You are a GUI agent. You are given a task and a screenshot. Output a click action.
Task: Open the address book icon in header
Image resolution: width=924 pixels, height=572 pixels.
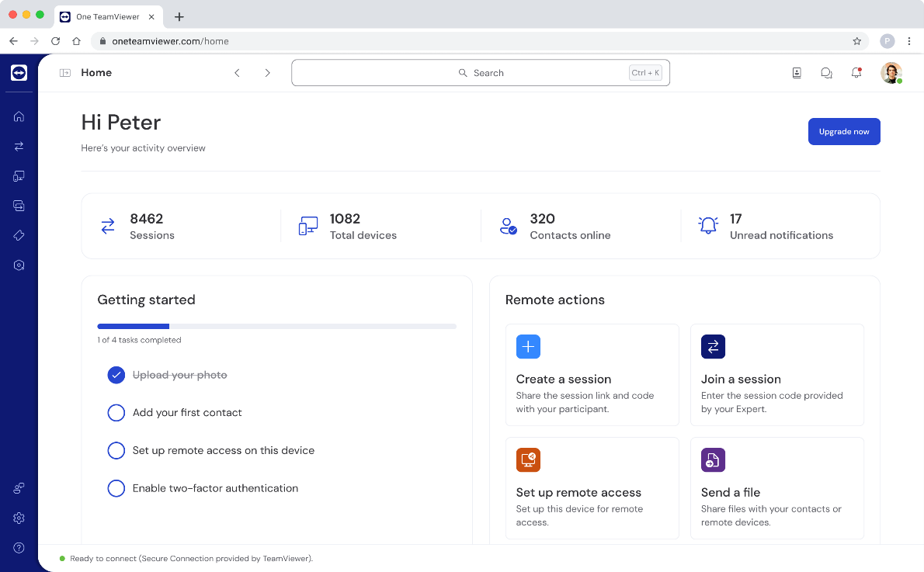pos(797,73)
